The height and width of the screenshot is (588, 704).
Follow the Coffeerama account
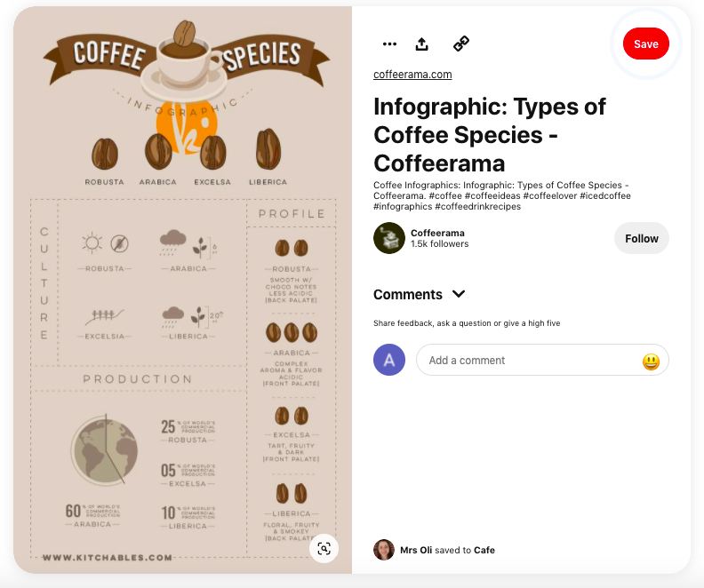pos(641,238)
